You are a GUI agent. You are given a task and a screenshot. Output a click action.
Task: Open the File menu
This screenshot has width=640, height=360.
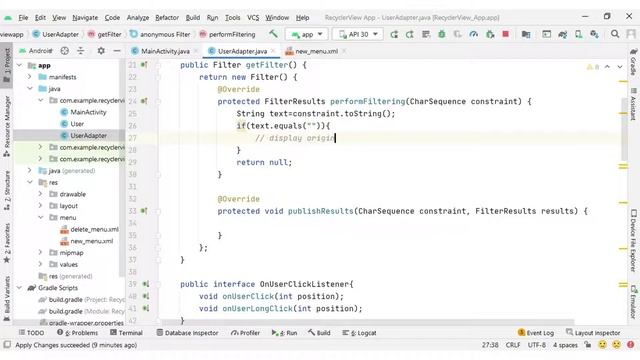point(23,18)
